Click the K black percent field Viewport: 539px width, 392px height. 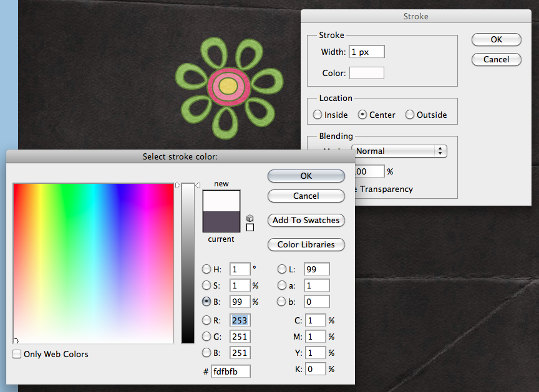[315, 369]
